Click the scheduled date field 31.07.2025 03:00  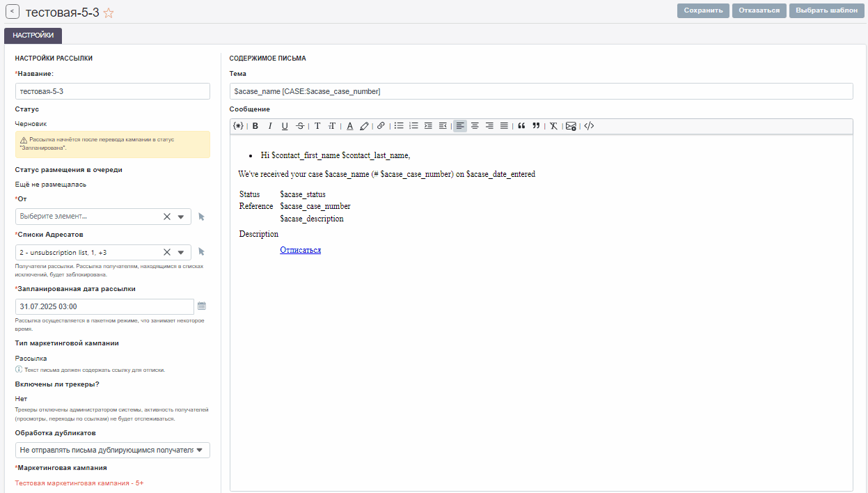tap(104, 306)
